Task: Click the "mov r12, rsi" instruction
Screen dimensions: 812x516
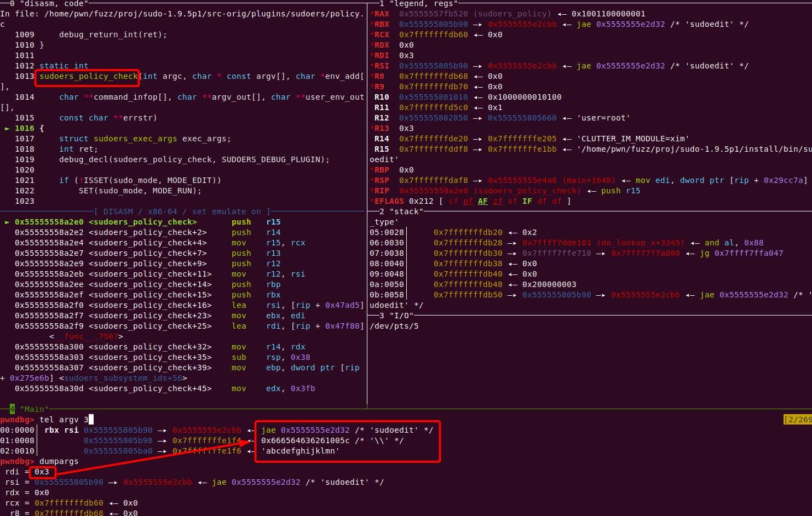Action: (268, 274)
